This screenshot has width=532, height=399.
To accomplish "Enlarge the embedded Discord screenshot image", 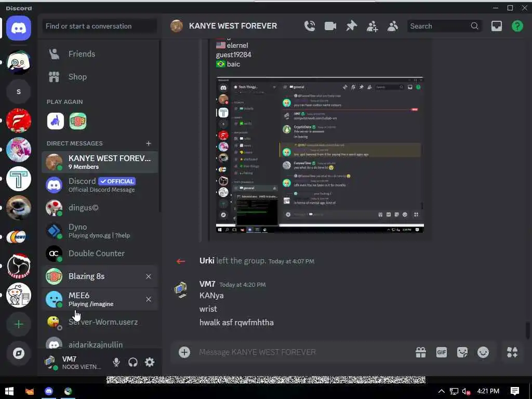I will click(x=320, y=155).
